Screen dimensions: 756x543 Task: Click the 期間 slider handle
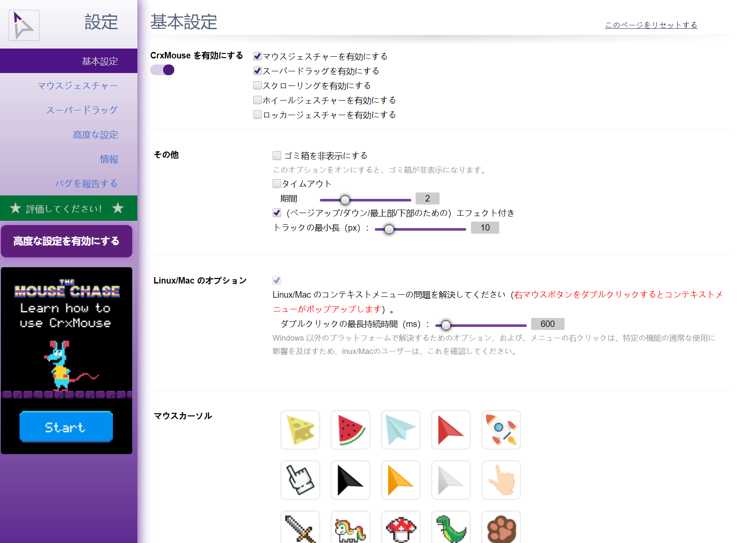click(x=345, y=200)
